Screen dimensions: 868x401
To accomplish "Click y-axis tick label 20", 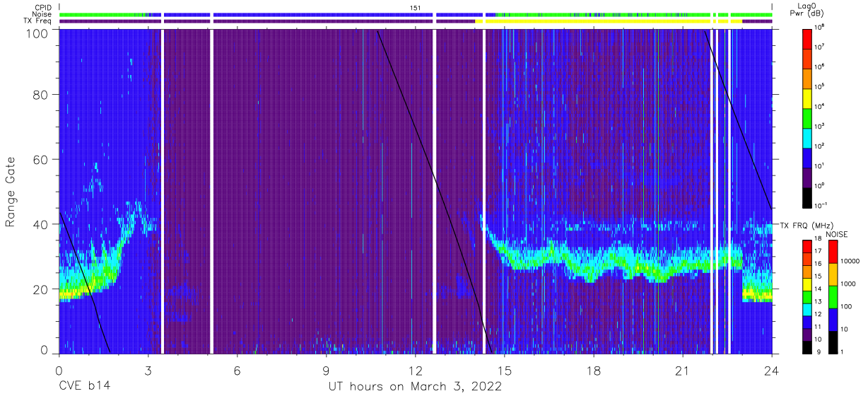I will tap(42, 289).
